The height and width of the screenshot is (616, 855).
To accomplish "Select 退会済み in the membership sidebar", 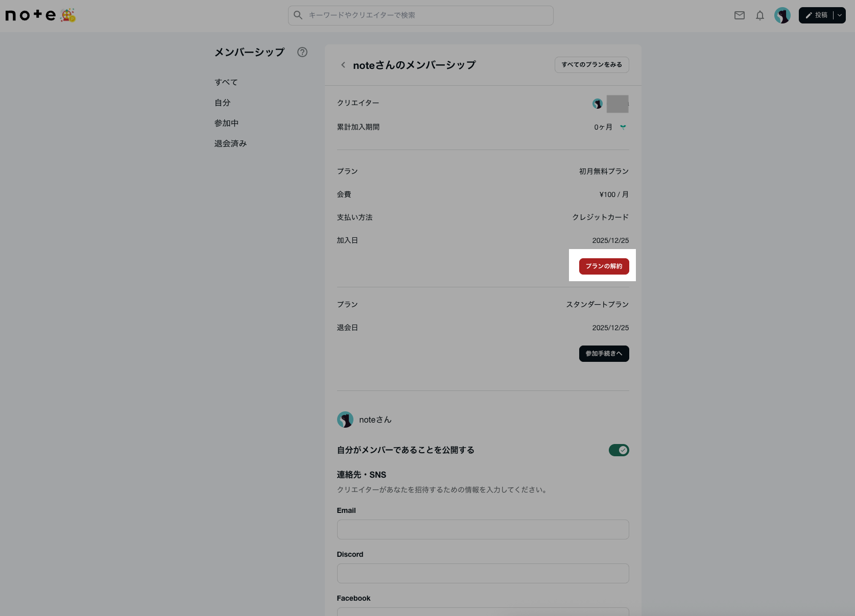I will pyautogui.click(x=231, y=143).
